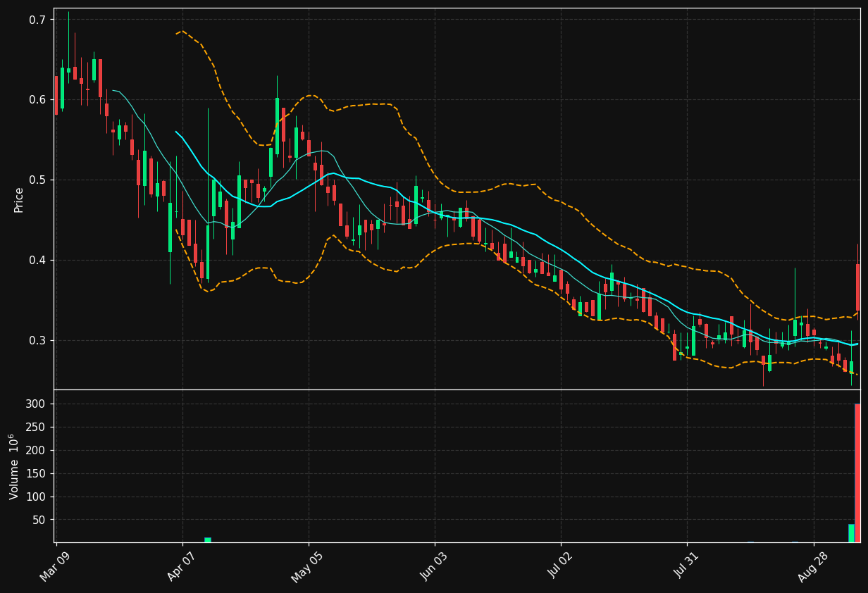Click the 0.7 price axis label

point(37,20)
